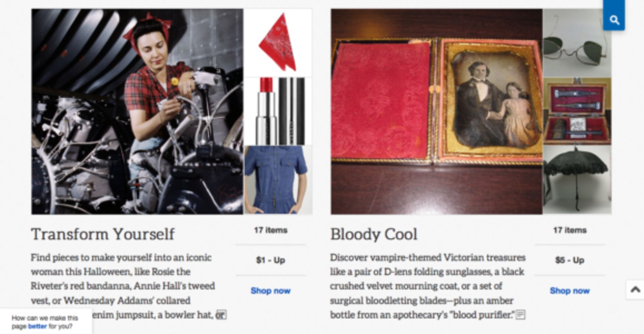Click the scroll-to-top chevron arrow

(x=635, y=289)
